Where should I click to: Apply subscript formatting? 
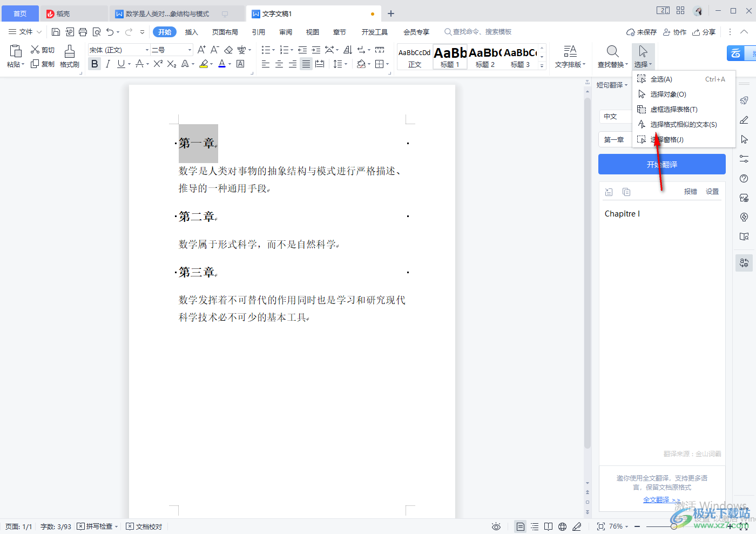click(x=172, y=64)
